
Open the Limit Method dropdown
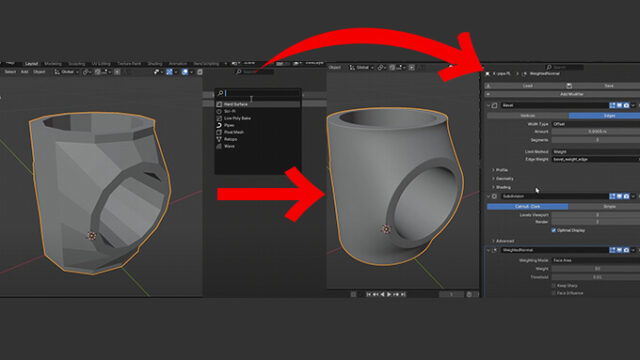tap(596, 152)
